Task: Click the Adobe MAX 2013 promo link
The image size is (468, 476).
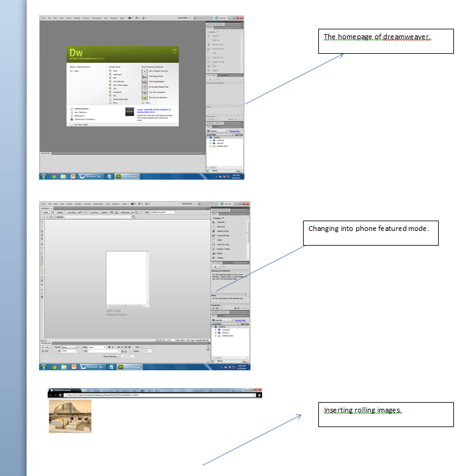Action: [154, 111]
